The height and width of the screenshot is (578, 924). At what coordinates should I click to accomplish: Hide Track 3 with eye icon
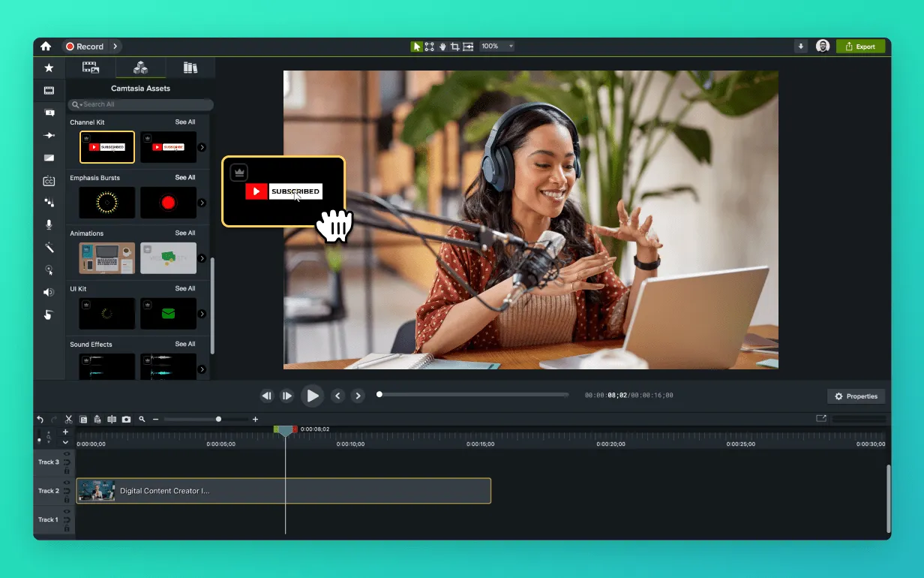pos(67,454)
